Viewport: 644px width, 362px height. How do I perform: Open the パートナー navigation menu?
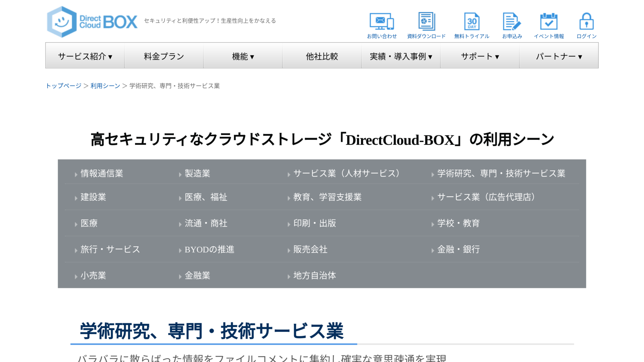[x=558, y=56]
